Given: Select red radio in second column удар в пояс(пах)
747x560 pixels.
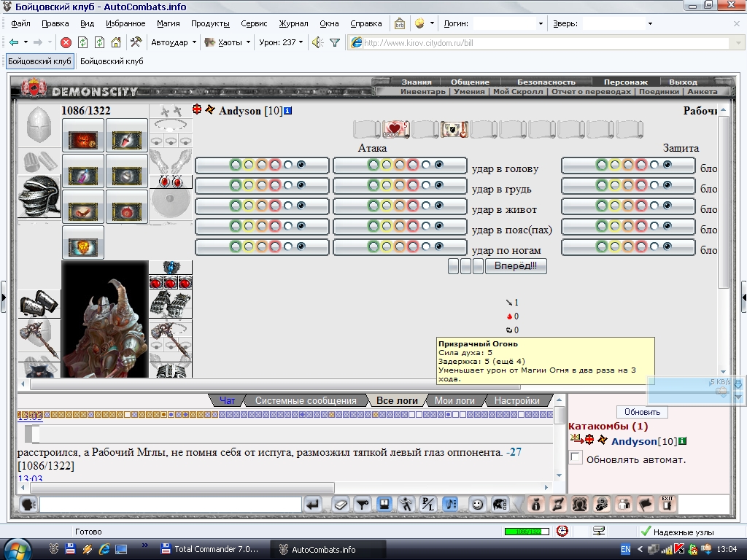Looking at the screenshot, I should (x=413, y=227).
